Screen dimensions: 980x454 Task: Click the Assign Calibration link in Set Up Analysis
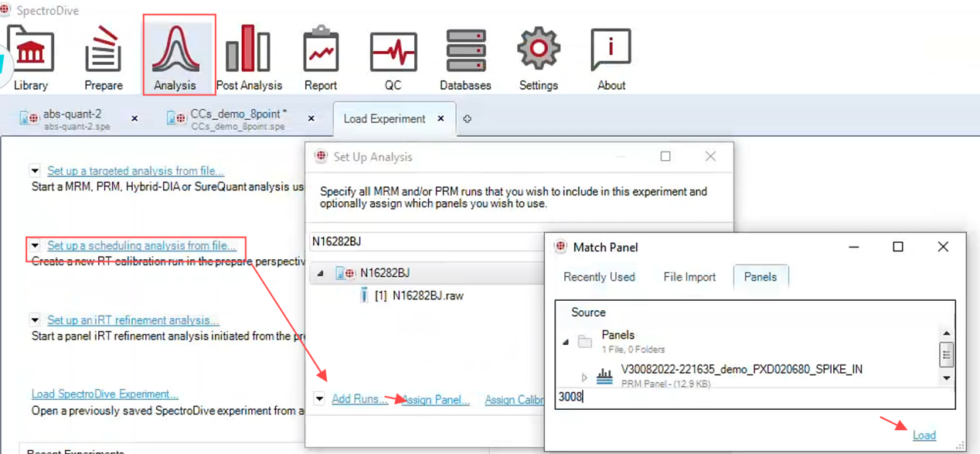(x=515, y=400)
